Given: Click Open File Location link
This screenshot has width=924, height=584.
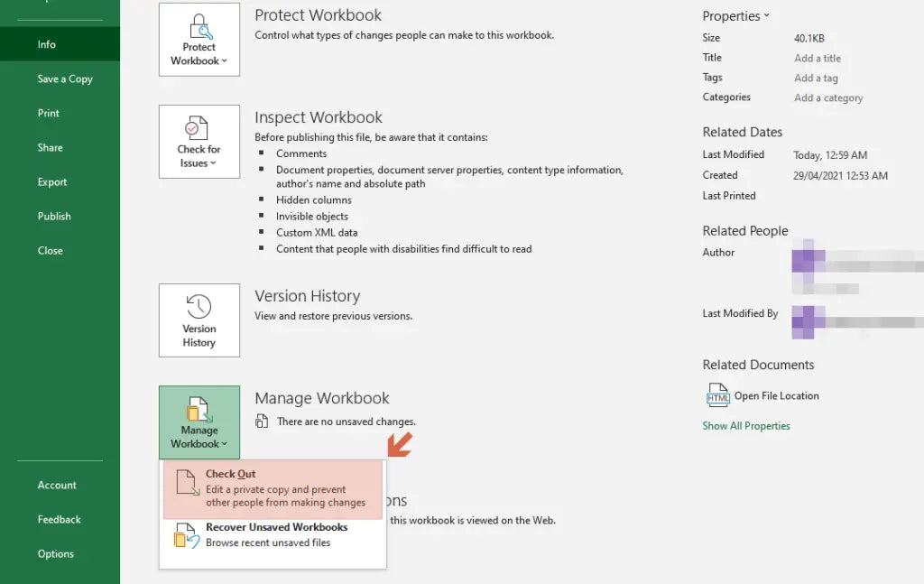Looking at the screenshot, I should 776,395.
